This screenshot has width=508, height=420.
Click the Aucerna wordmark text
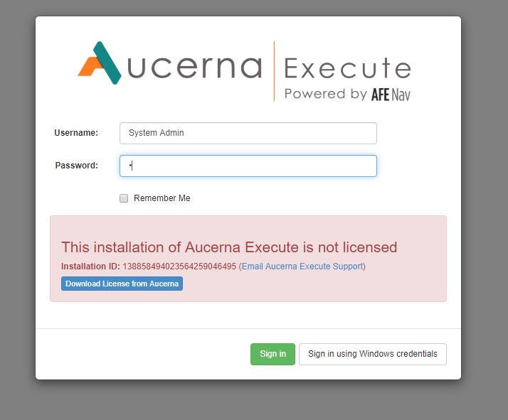point(196,68)
